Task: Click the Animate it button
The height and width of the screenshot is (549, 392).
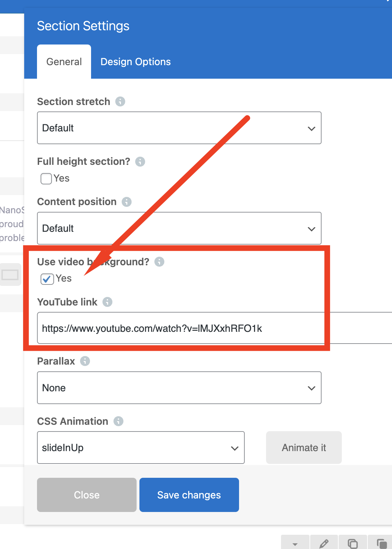Action: click(x=304, y=448)
